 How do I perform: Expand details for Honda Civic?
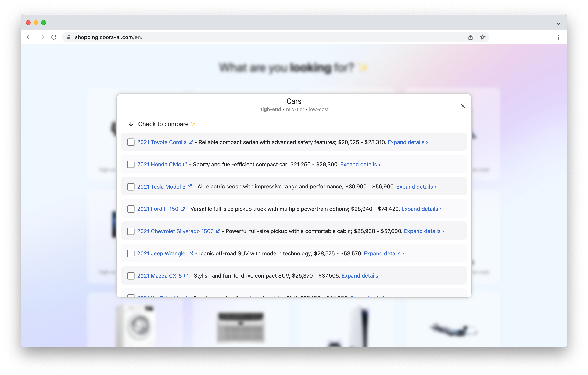click(x=360, y=164)
